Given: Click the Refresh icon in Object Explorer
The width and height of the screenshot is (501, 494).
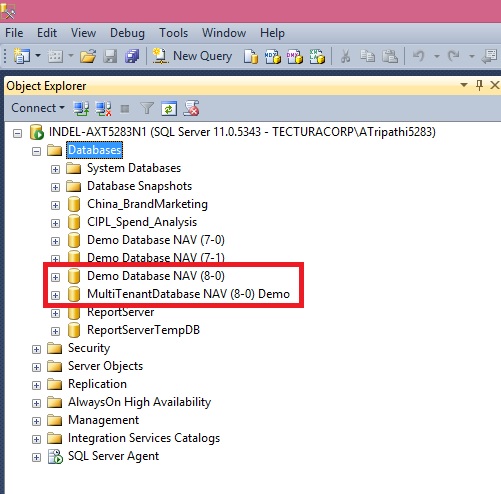Looking at the screenshot, I should [x=169, y=109].
